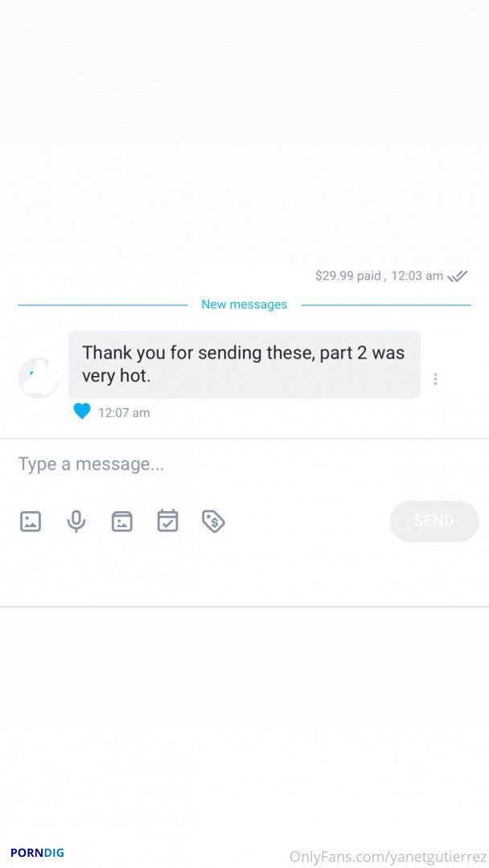Open the blurred paid media above
Screen dimensions: 489x868
[x=244, y=130]
